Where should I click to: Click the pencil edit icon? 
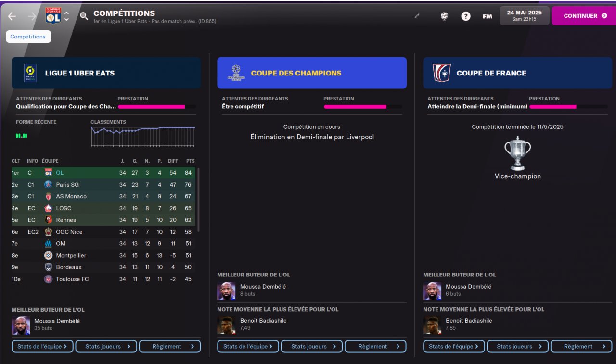(x=417, y=16)
